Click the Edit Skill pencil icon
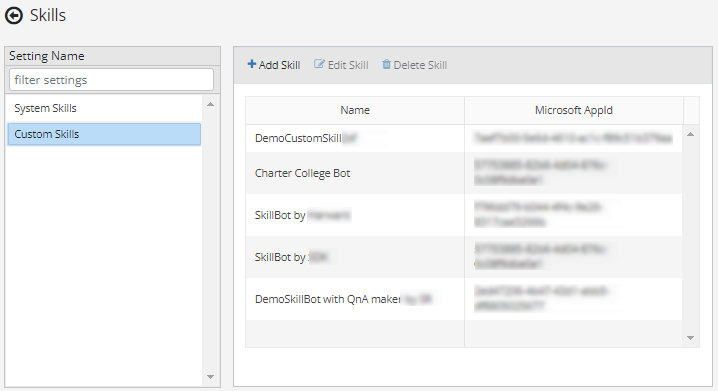718x391 pixels. [x=319, y=64]
